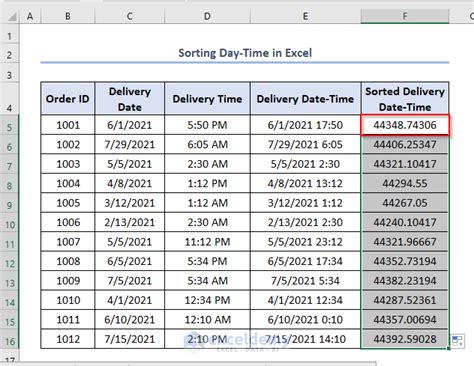Image resolution: width=474 pixels, height=366 pixels.
Task: Click the cell '6/1/2021 17:50'
Action: pos(305,125)
